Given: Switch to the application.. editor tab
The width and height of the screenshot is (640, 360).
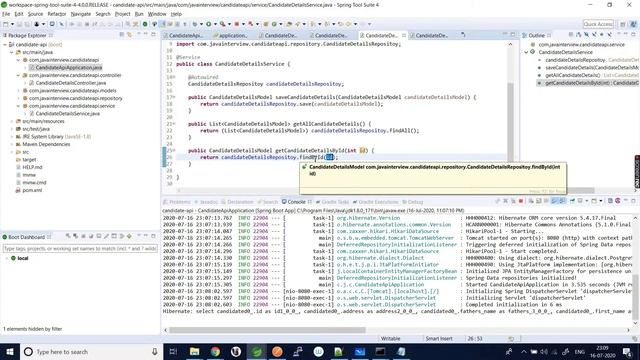Looking at the screenshot, I should pos(231,36).
